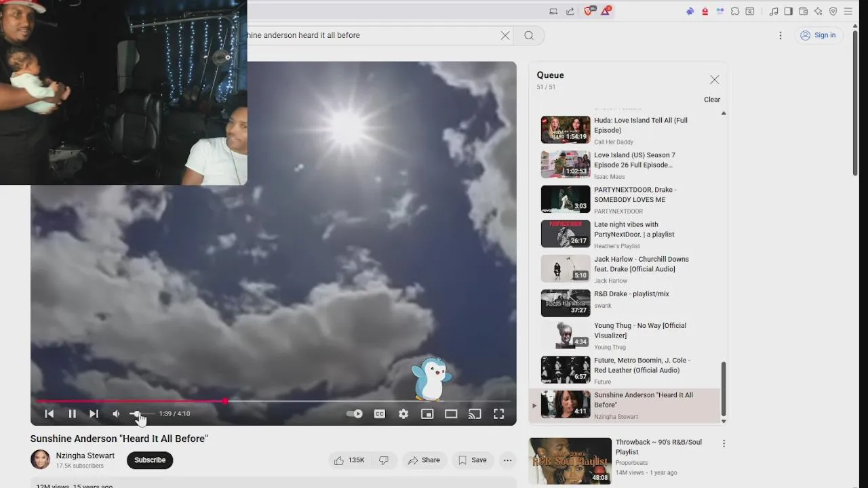The image size is (868, 488).
Task: Mute the video volume speaker icon
Action: point(116,414)
